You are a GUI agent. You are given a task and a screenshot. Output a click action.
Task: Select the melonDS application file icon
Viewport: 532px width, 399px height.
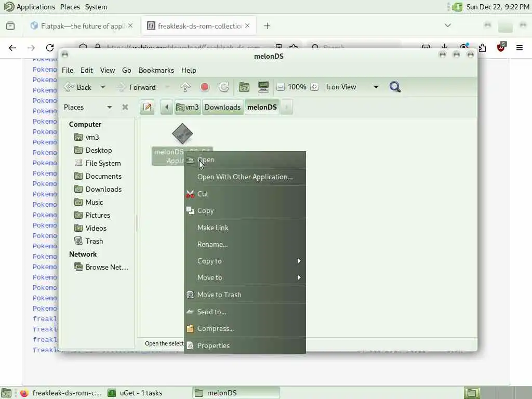coord(182,134)
